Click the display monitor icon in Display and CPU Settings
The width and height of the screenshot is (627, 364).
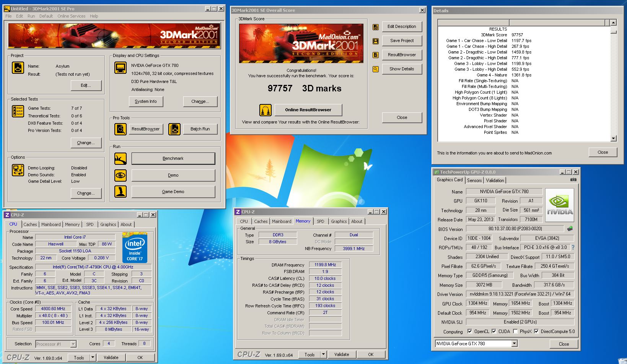(x=121, y=68)
